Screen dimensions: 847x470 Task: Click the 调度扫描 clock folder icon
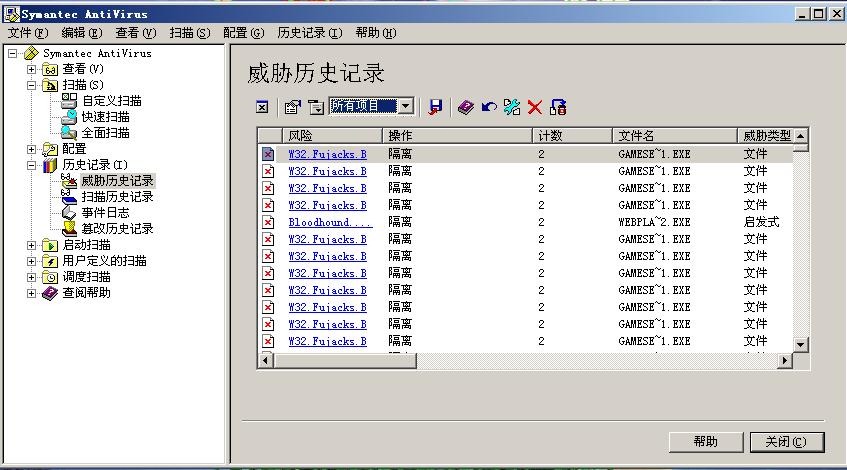click(x=50, y=277)
